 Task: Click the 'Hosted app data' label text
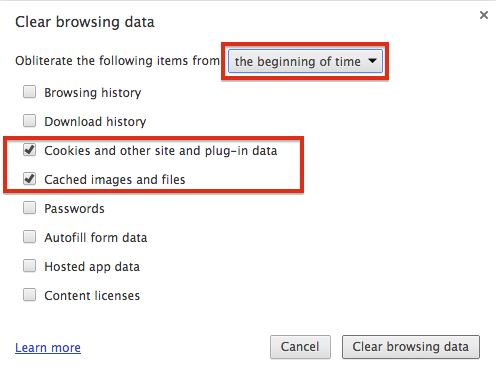(x=92, y=267)
